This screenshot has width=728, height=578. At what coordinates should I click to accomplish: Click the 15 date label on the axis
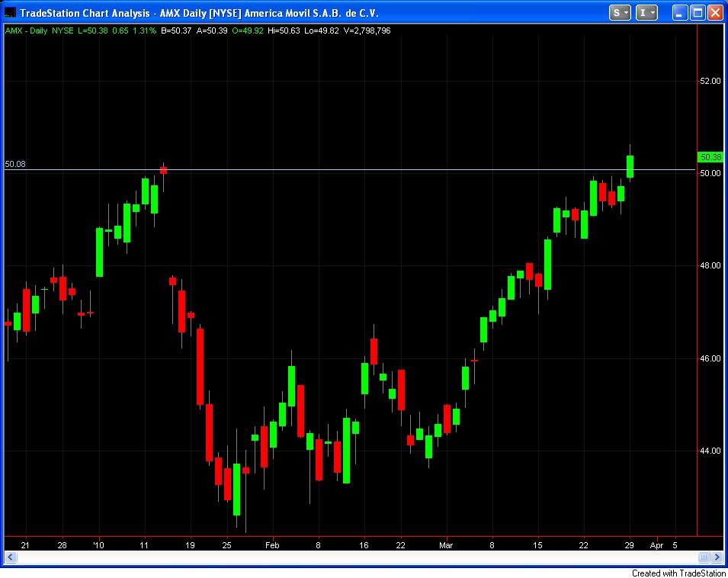click(537, 545)
